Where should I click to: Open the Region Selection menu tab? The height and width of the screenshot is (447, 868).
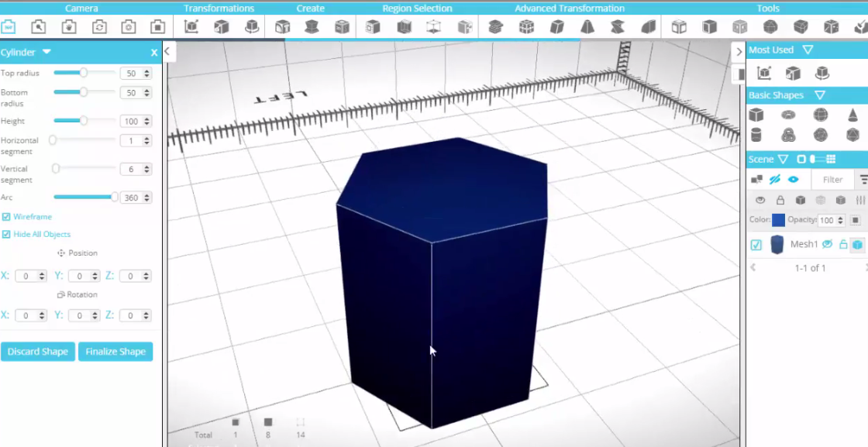(417, 9)
